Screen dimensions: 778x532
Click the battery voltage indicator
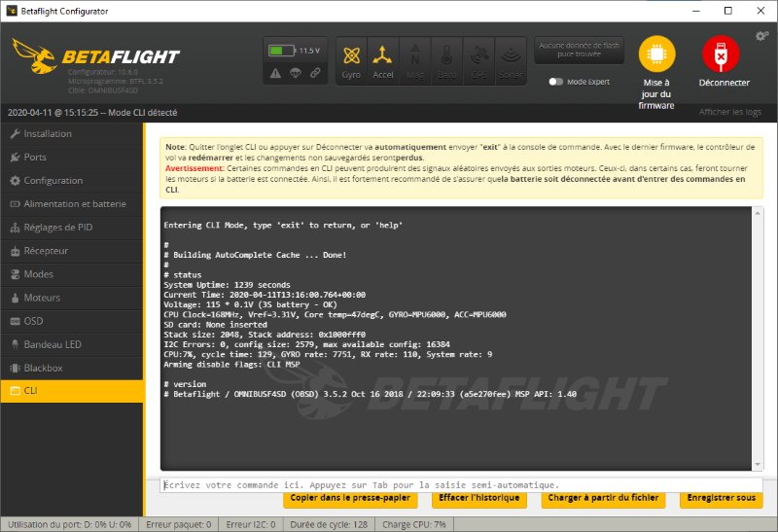tap(295, 51)
